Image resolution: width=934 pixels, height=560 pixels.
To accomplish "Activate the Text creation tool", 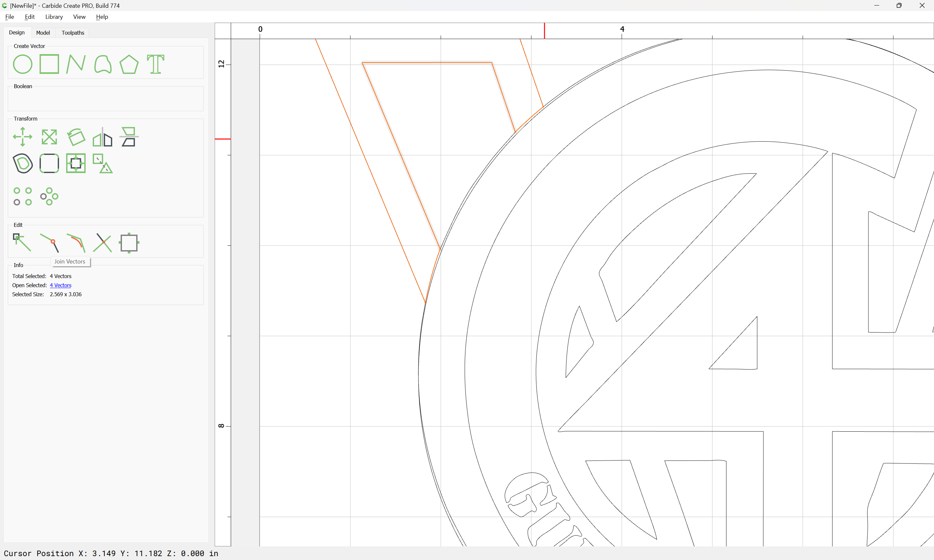I will [156, 64].
